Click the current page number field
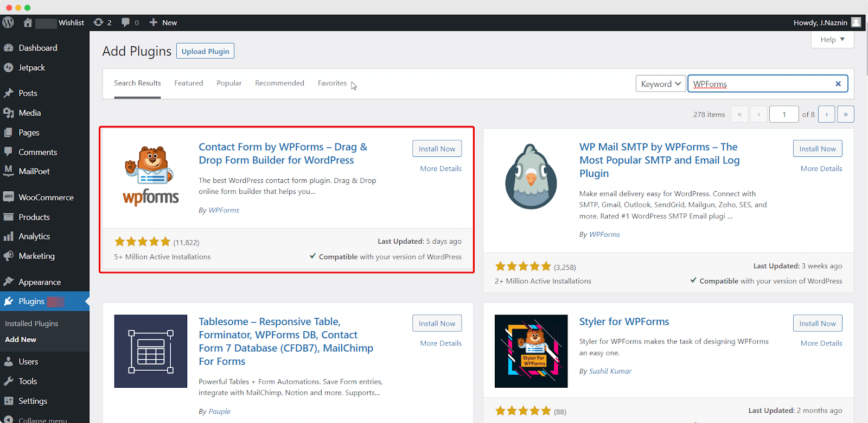868x423 pixels. click(x=784, y=114)
